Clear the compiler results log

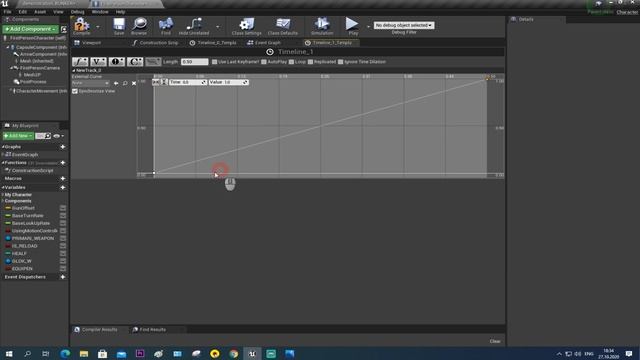495,341
